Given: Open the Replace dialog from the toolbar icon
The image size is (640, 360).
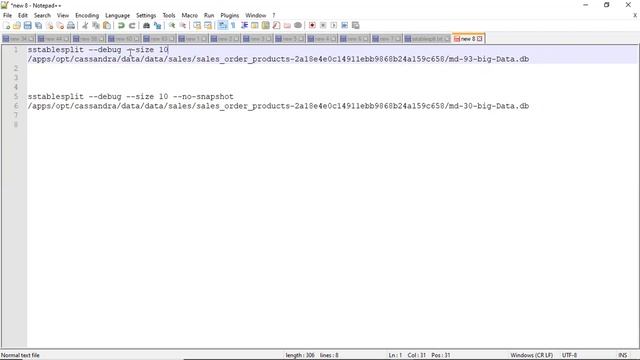Looking at the screenshot, I should pos(157,25).
